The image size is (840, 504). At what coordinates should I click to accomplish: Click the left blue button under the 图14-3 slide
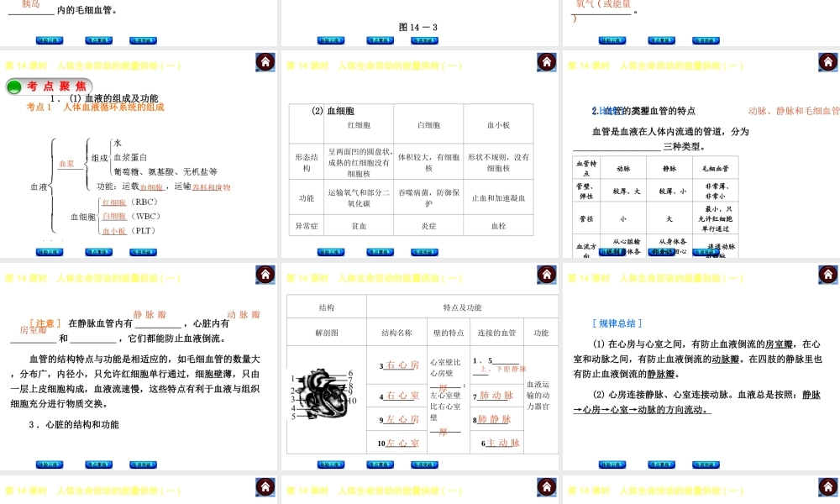tap(330, 40)
